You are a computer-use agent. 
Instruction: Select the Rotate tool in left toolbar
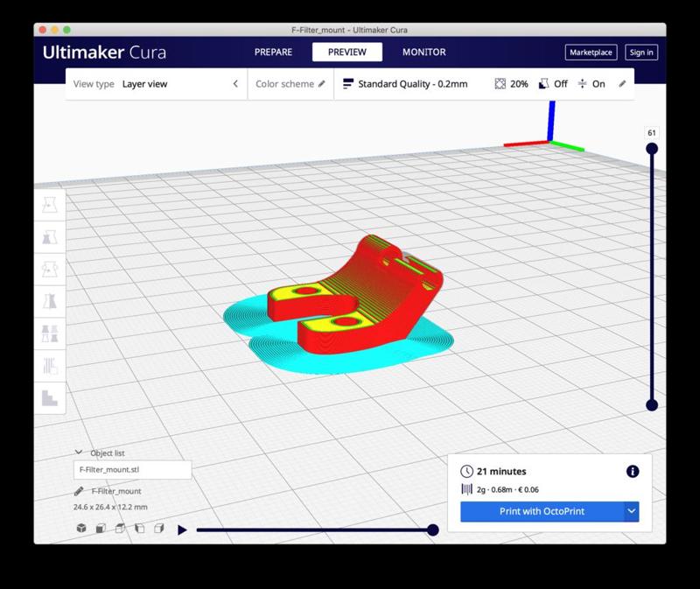tap(50, 270)
